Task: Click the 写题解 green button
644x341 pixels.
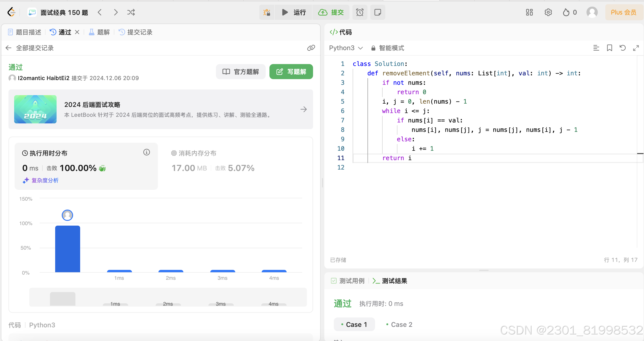Action: (x=291, y=72)
